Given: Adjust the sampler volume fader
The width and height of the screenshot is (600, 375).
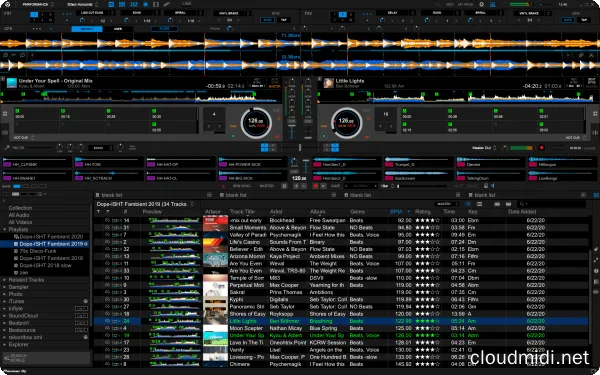Looking at the screenshot, I should (x=305, y=166).
